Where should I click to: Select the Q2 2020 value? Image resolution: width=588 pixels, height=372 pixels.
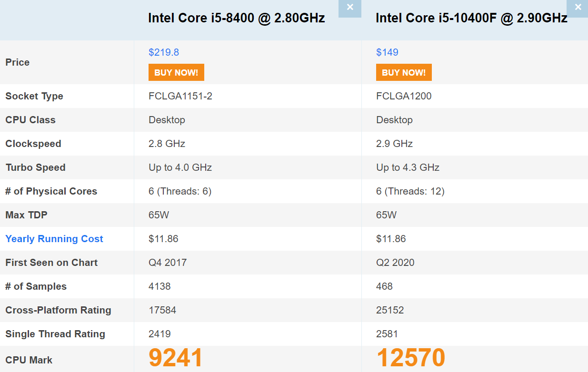(x=395, y=263)
